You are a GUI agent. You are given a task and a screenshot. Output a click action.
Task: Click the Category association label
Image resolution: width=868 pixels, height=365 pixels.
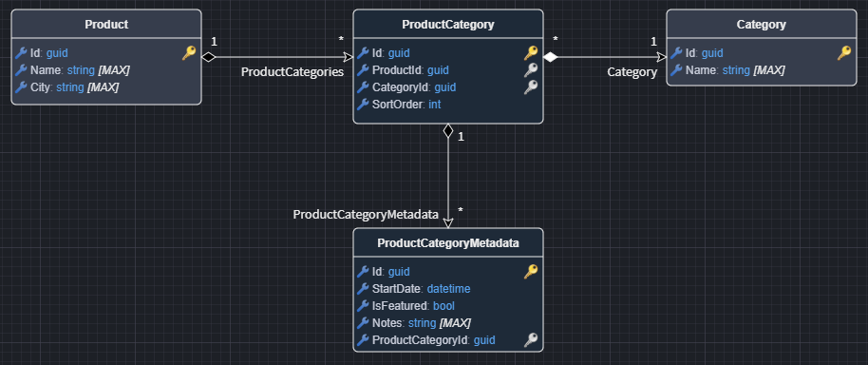[x=632, y=72]
